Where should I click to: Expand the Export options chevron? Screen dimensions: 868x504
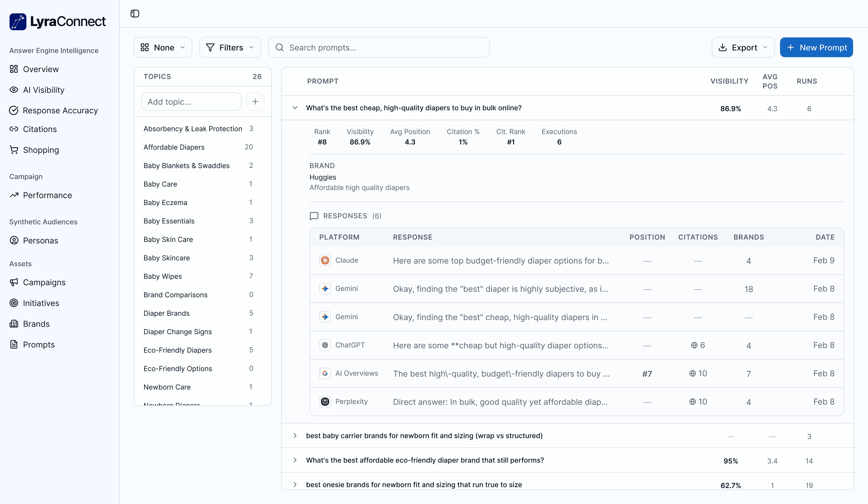(x=765, y=47)
